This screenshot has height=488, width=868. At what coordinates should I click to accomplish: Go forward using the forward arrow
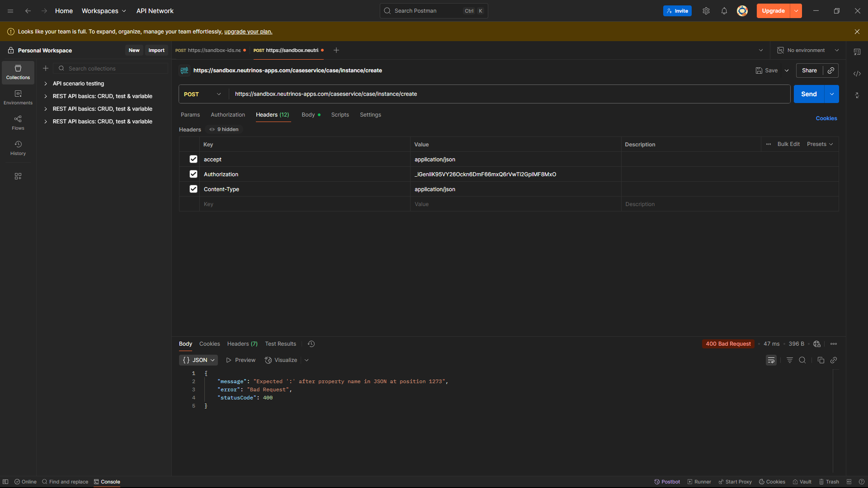coord(44,11)
